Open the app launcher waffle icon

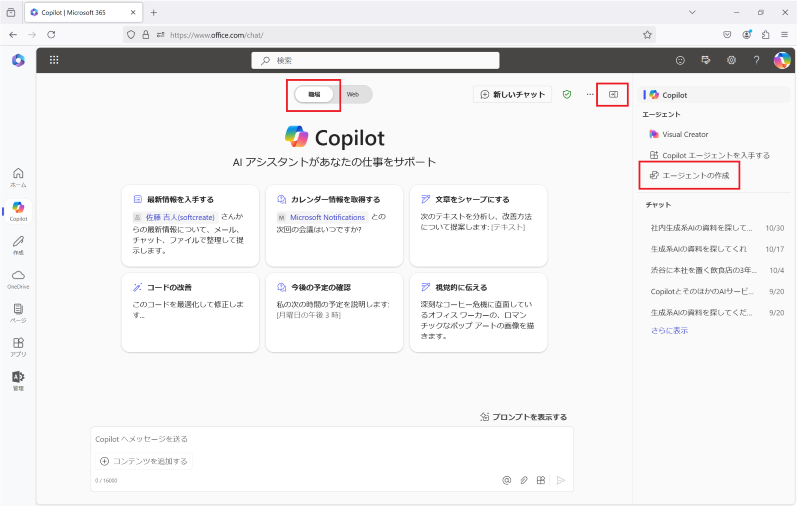(x=54, y=60)
